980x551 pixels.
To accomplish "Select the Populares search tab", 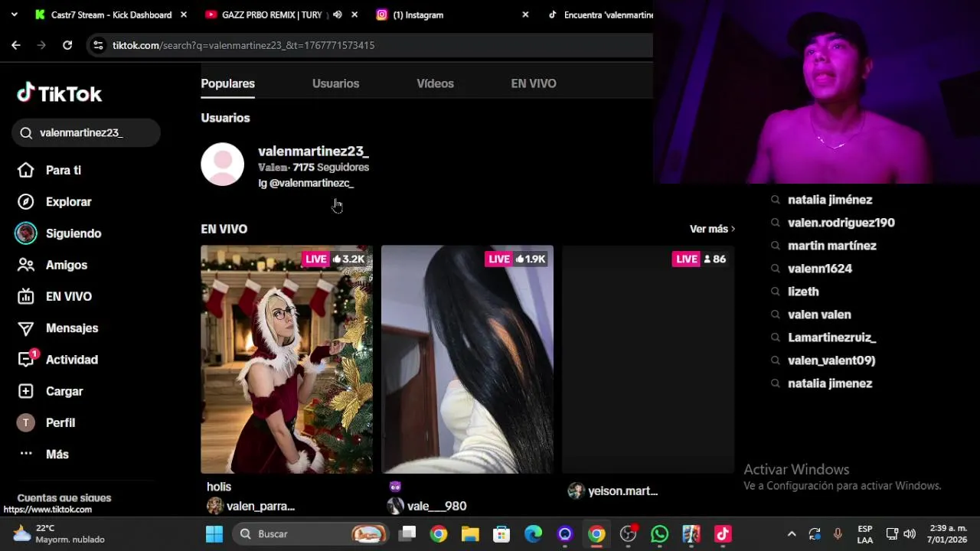I will [227, 83].
